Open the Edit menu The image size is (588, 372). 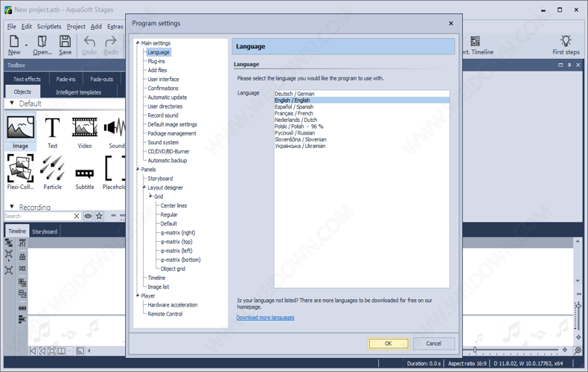click(x=26, y=26)
